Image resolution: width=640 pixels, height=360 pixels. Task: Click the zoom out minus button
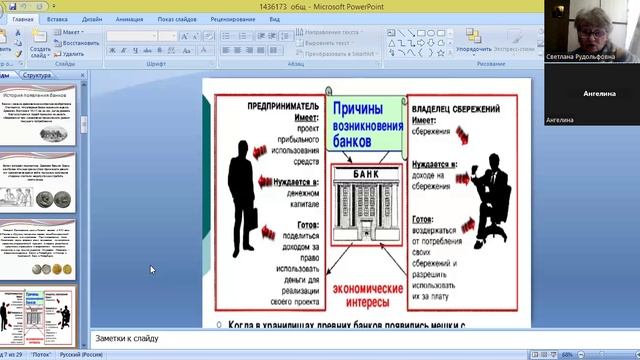pyautogui.click(x=581, y=355)
